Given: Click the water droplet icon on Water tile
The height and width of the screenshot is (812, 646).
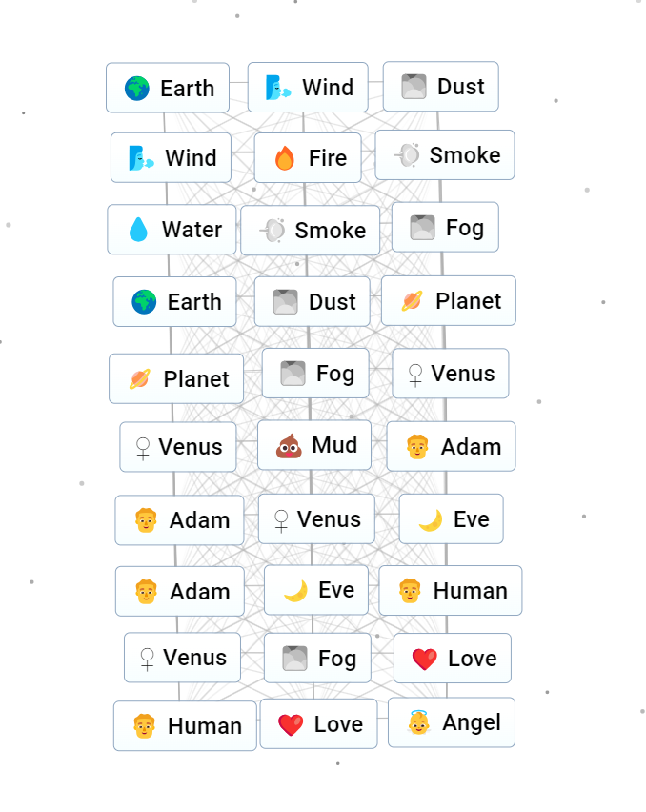Looking at the screenshot, I should click(x=139, y=230).
